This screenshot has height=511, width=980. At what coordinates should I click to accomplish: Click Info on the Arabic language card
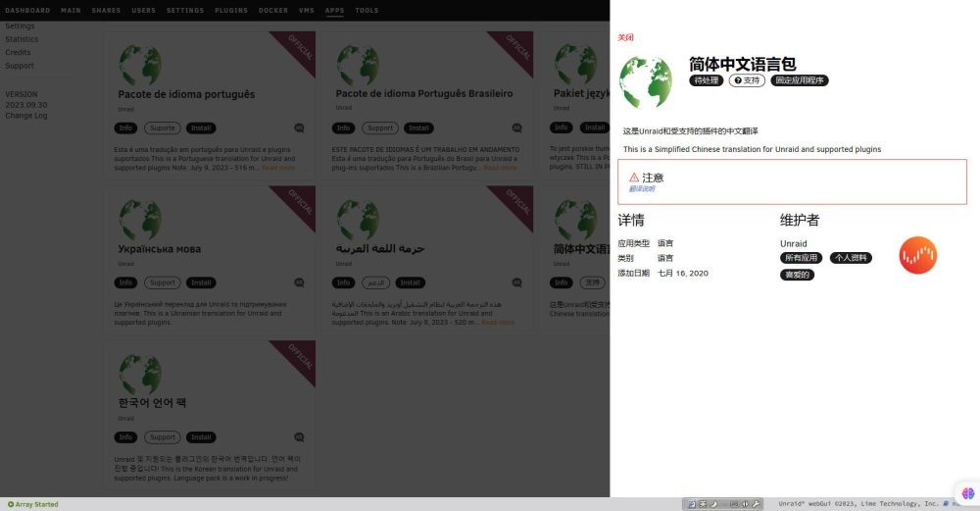coord(343,282)
